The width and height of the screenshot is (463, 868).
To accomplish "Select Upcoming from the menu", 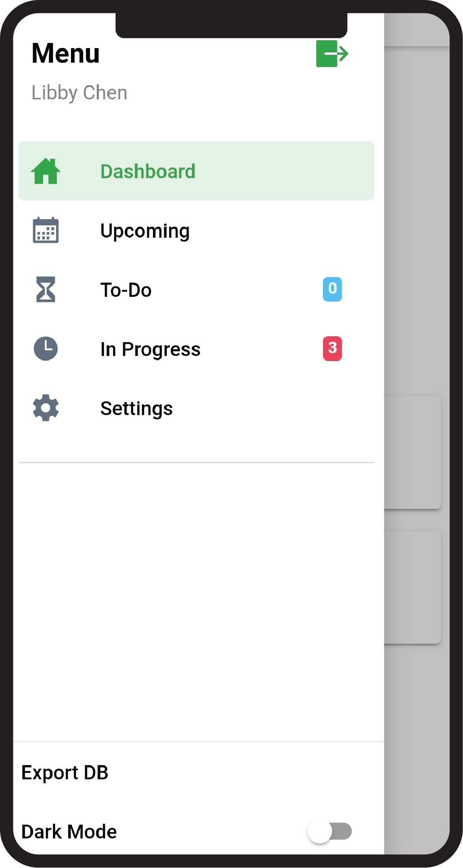I will pos(145,231).
